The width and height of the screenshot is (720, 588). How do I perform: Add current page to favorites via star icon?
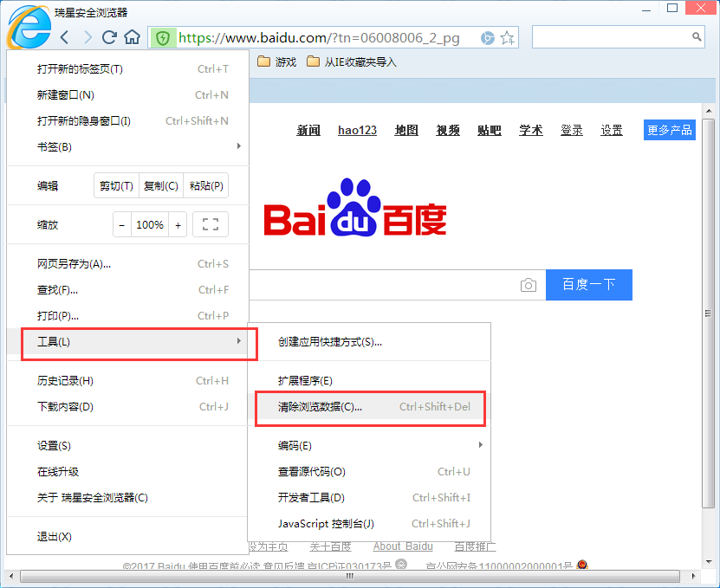507,38
